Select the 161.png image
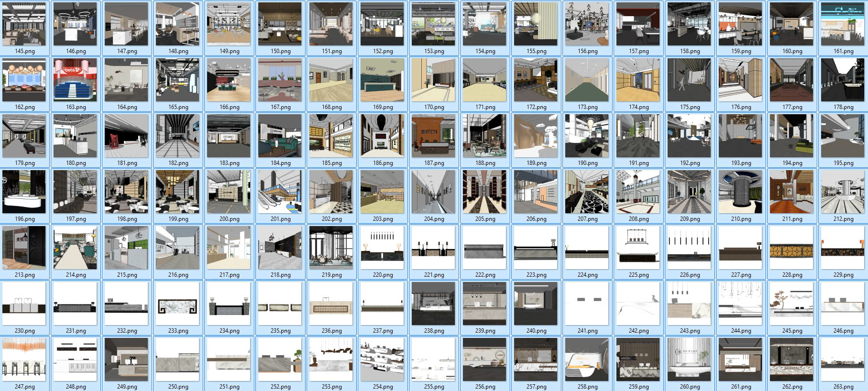The height and width of the screenshot is (391, 868). tap(843, 24)
